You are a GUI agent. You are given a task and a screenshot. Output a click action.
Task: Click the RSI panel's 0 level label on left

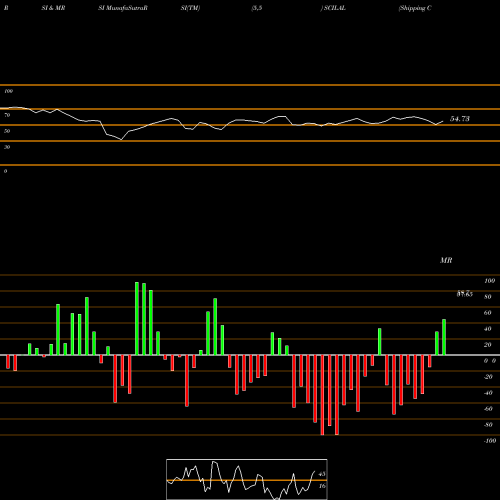click(5, 171)
